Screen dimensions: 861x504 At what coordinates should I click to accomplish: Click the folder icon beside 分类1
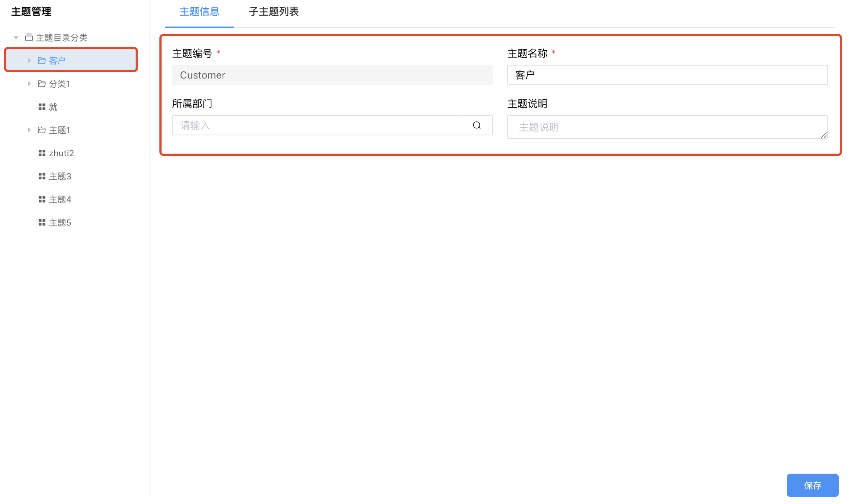point(42,83)
